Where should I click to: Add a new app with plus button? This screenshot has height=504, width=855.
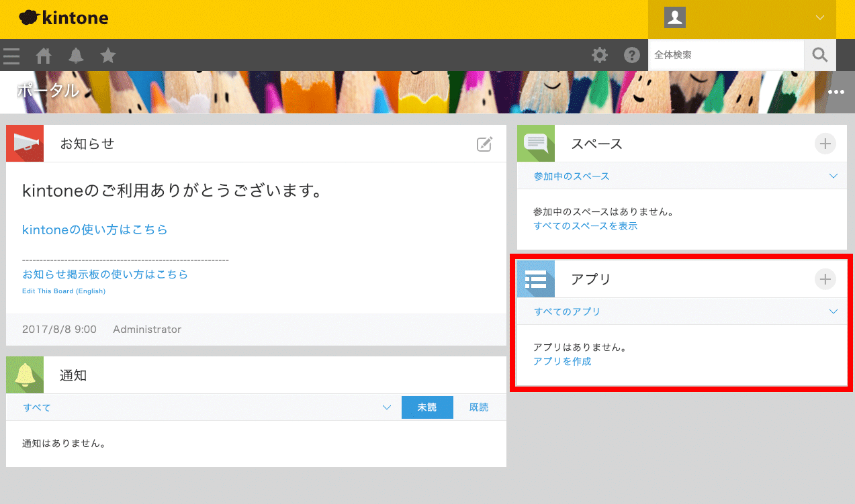point(825,279)
